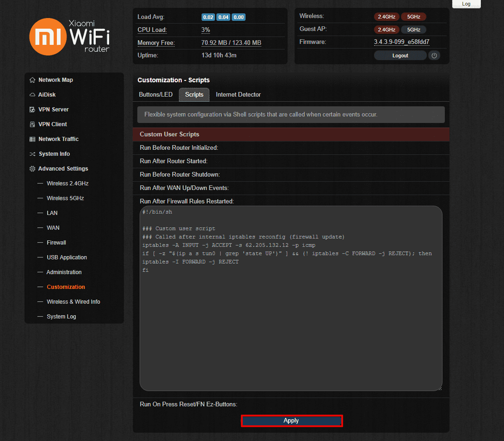Click inside the firewall script text area

coord(290,296)
